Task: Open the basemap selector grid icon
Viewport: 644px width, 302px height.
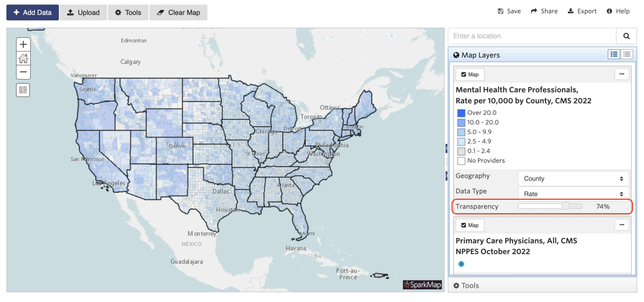Action: [23, 90]
